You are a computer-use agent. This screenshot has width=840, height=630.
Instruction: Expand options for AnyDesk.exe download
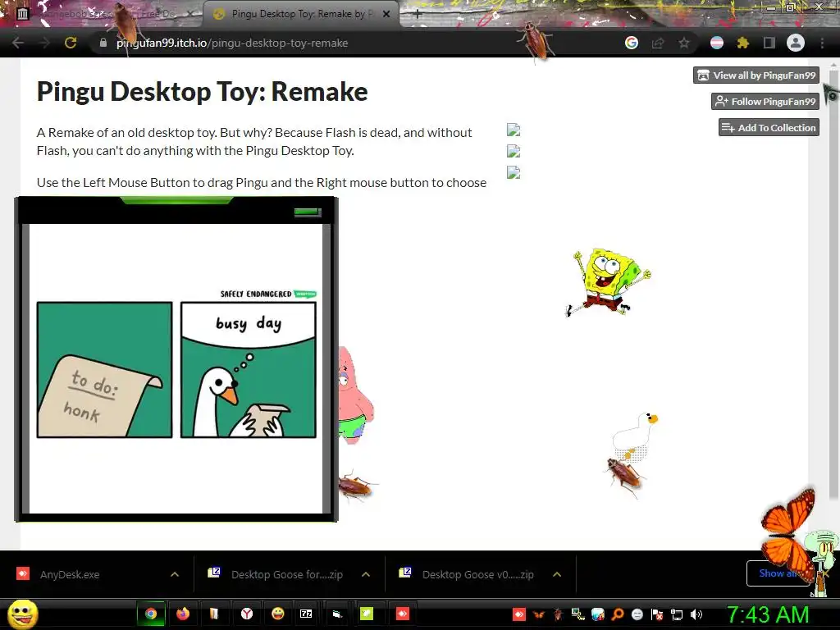click(175, 574)
